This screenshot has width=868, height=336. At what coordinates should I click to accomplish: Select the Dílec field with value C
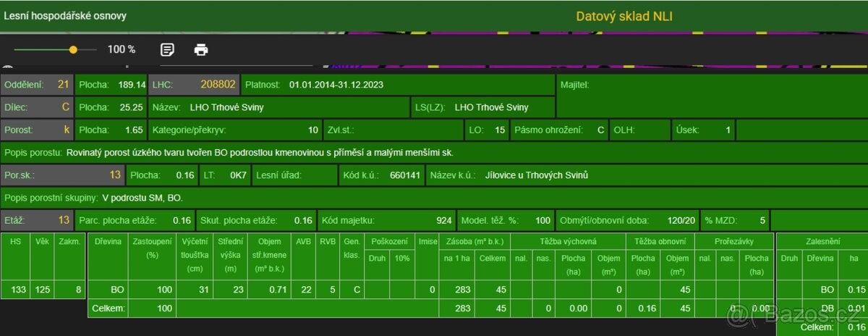coord(37,107)
